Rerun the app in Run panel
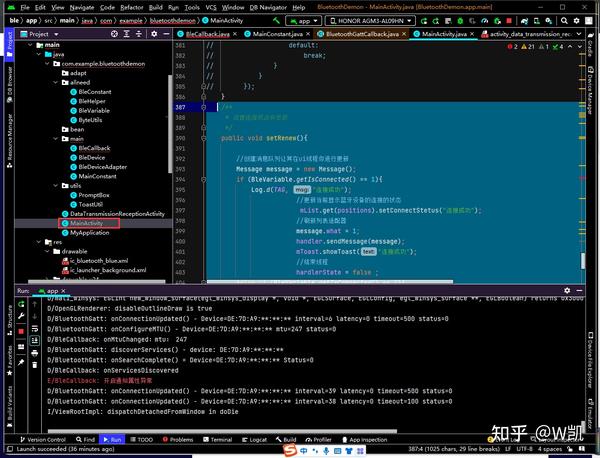This screenshot has width=600, height=458. [x=23, y=302]
